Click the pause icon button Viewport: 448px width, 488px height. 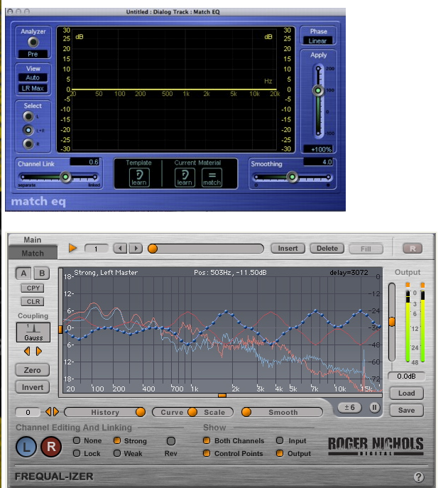pyautogui.click(x=375, y=408)
